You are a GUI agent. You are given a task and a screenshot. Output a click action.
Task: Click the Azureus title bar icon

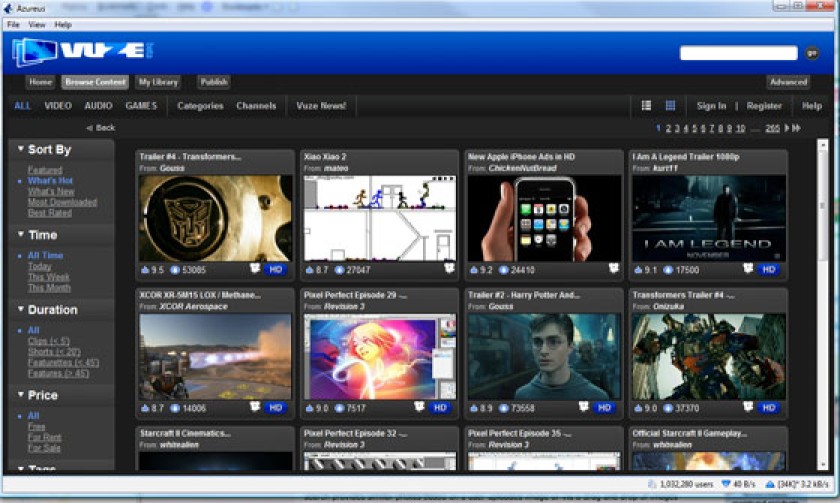8,9
